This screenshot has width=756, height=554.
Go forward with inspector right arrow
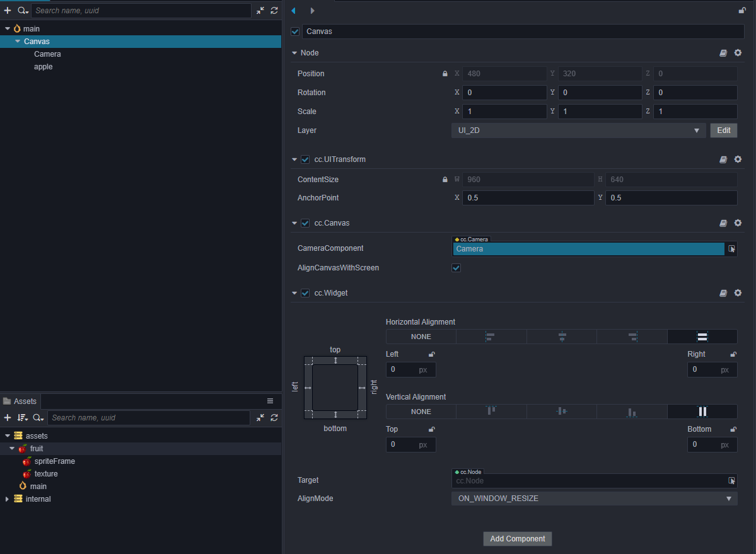coord(313,11)
